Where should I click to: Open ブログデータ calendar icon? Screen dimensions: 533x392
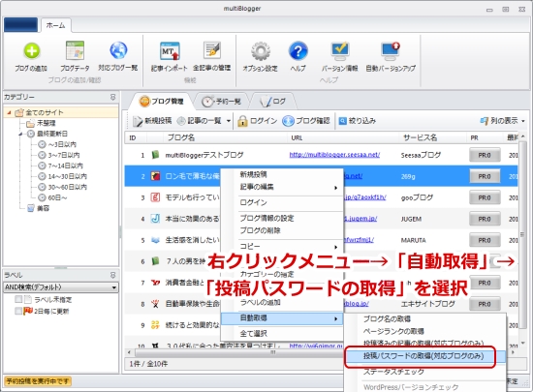click(75, 51)
